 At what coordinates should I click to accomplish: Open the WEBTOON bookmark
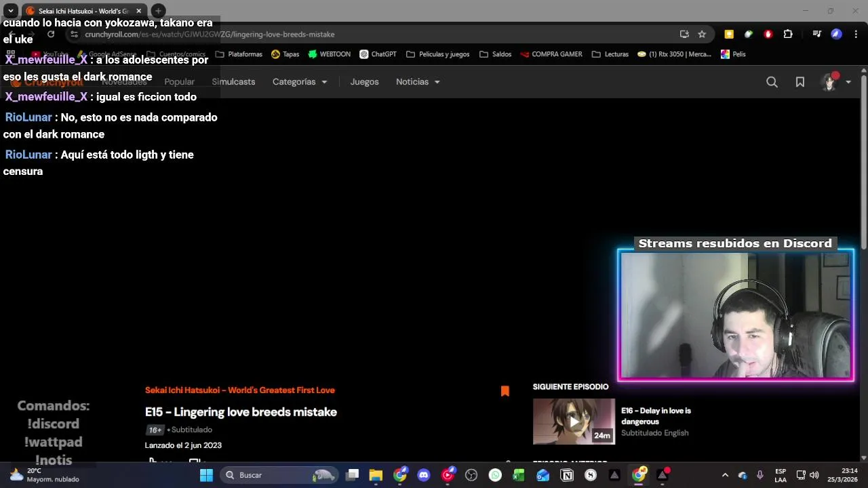click(x=329, y=54)
